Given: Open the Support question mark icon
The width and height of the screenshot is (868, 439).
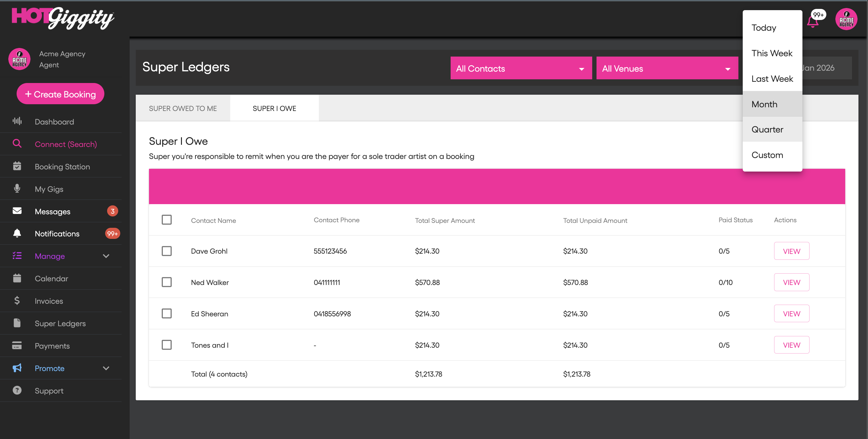Looking at the screenshot, I should pos(17,390).
